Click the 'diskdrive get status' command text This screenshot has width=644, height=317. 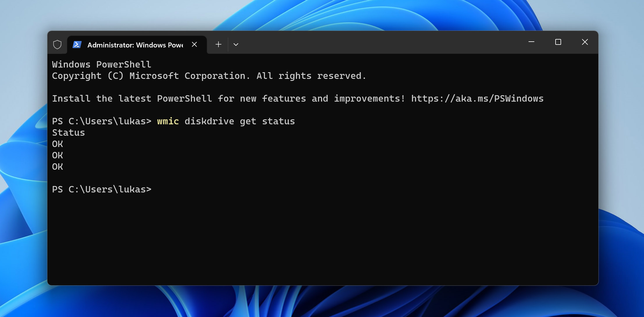240,121
